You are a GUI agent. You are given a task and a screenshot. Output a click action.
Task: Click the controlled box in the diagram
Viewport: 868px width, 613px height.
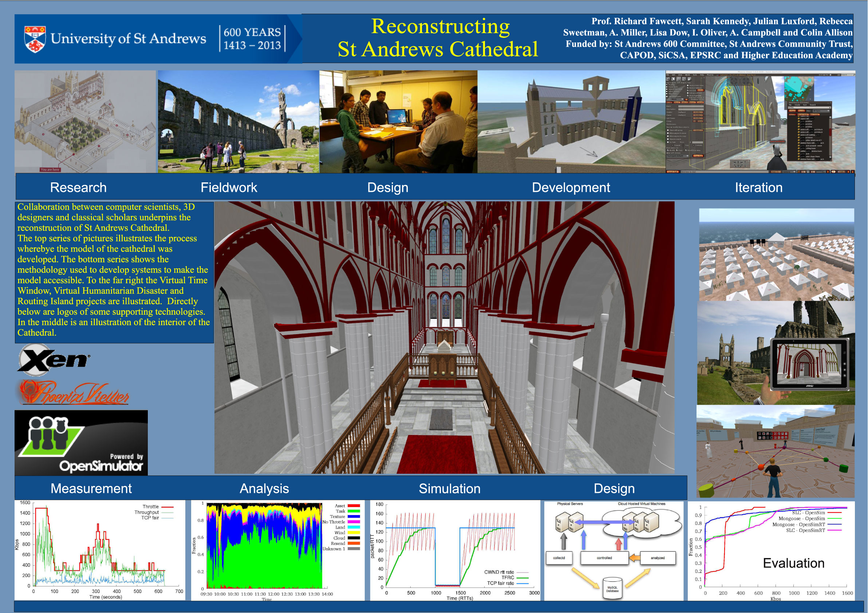click(x=604, y=558)
